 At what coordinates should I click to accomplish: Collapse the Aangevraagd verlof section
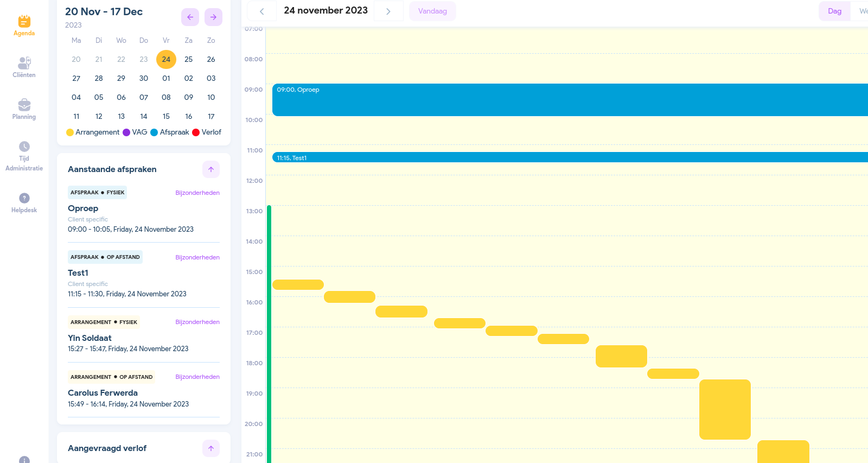[x=211, y=448]
